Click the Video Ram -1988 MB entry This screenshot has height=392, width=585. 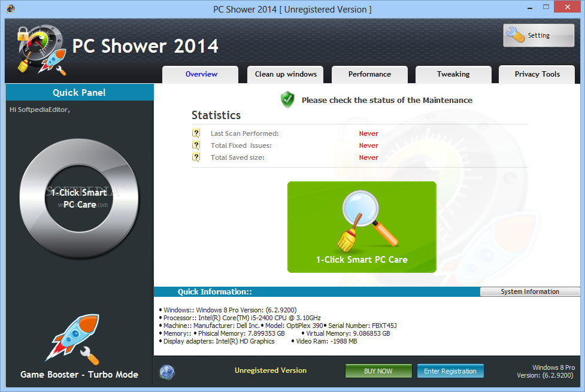(x=324, y=341)
